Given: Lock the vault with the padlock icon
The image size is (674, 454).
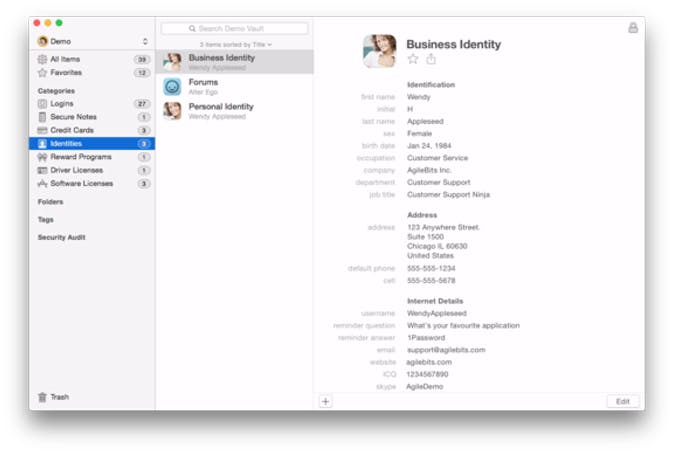Looking at the screenshot, I should 633,28.
